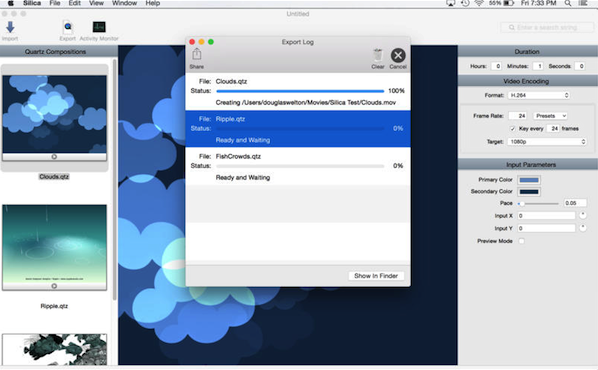This screenshot has height=370, width=598.
Task: Open the Window menu
Action: coord(124,3)
